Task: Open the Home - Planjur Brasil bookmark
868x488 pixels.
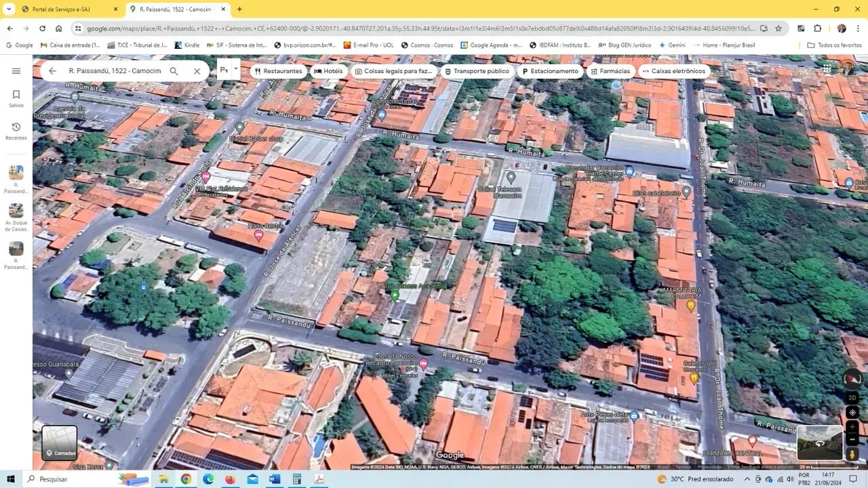Action: click(x=724, y=45)
